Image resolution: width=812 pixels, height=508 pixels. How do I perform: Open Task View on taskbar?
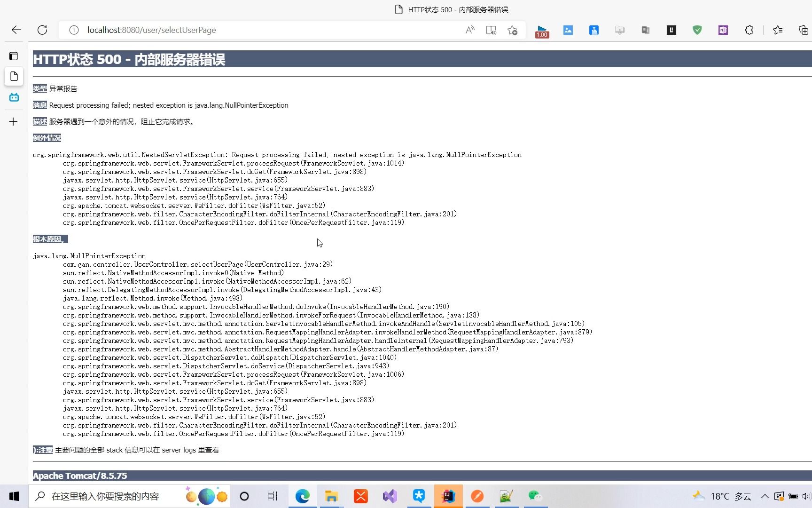coord(273,496)
